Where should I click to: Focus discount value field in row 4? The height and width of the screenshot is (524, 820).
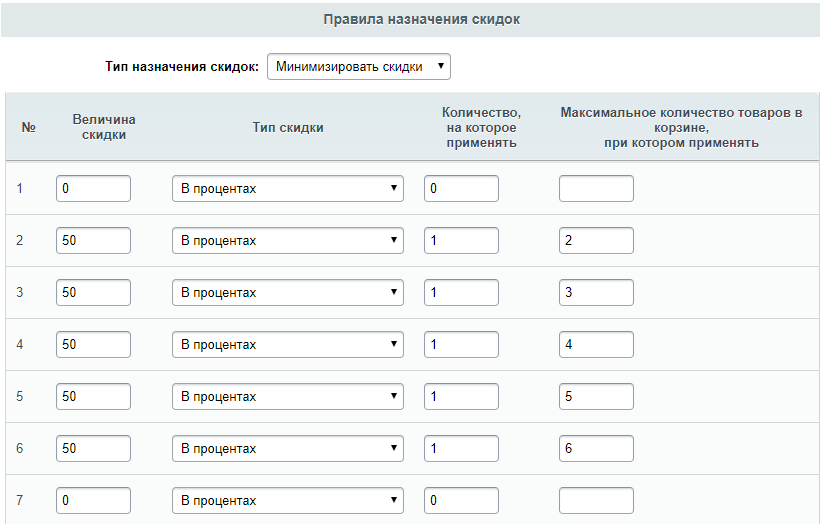93,345
